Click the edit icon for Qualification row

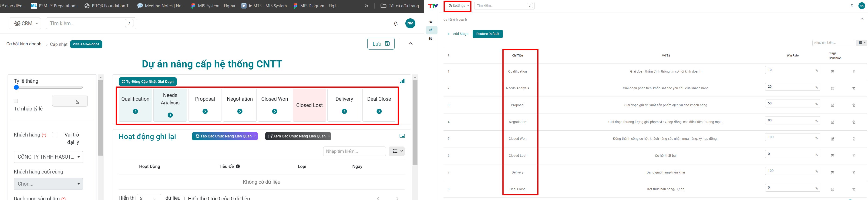pos(832,72)
